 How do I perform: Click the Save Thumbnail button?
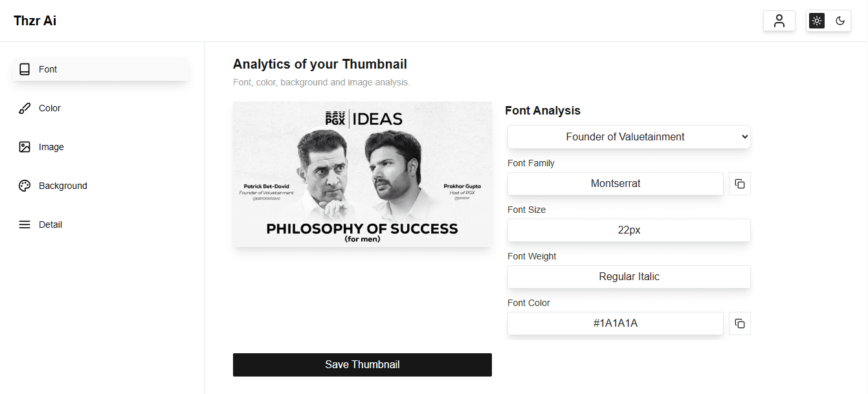pos(362,364)
